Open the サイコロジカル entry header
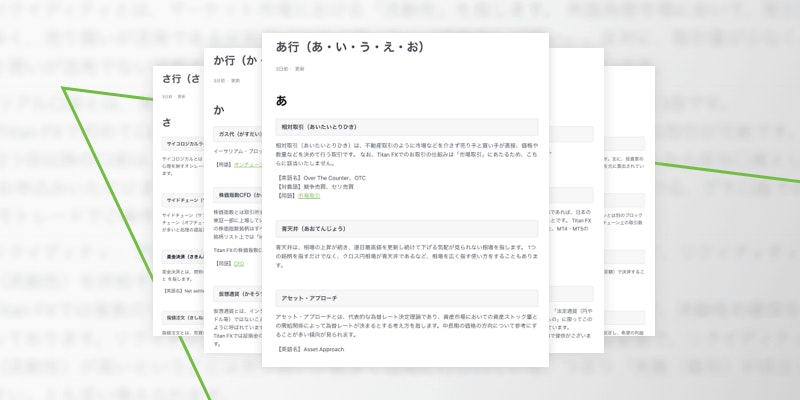 pos(181,144)
